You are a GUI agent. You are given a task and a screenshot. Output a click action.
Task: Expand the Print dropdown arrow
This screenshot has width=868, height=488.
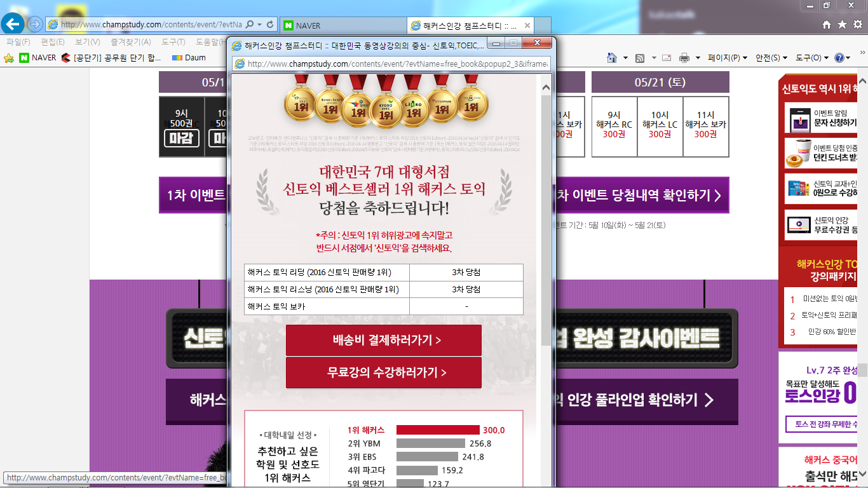pyautogui.click(x=698, y=58)
